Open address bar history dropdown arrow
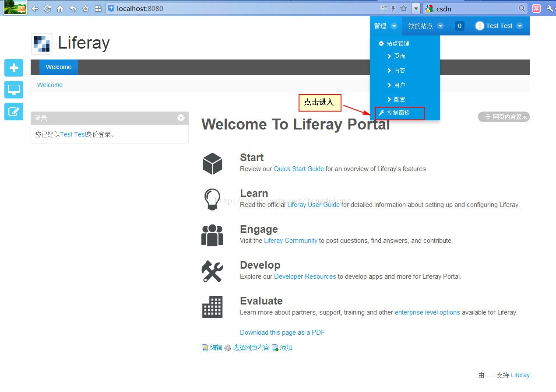Image resolution: width=556 pixels, height=392 pixels. (416, 8)
